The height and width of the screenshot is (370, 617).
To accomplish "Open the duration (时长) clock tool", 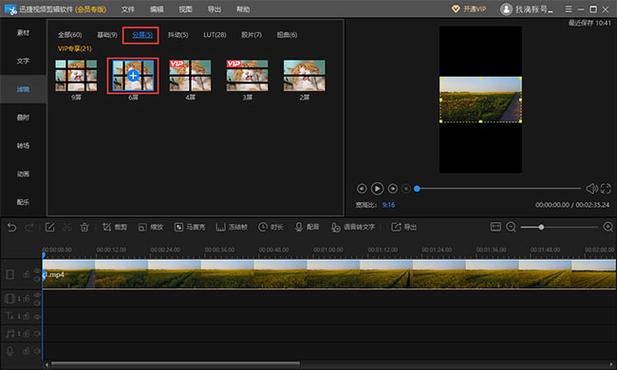I will pos(270,227).
